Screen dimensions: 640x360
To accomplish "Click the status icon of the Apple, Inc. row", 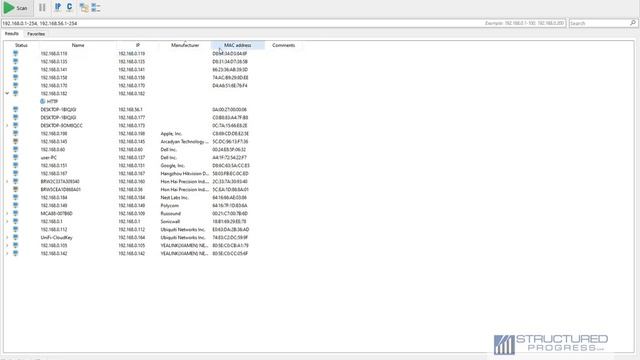I will click(x=16, y=133).
